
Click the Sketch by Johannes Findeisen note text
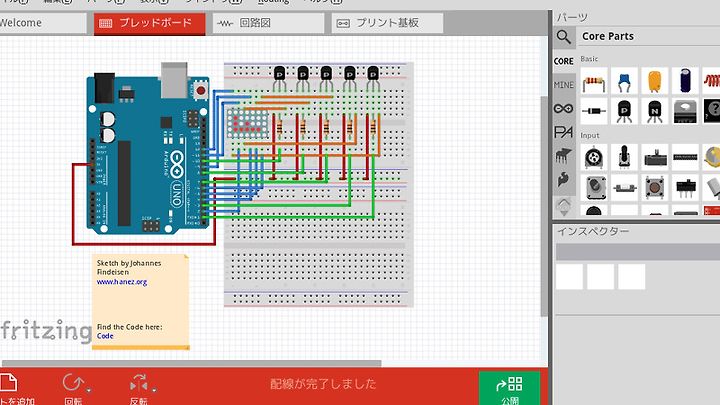point(129,268)
